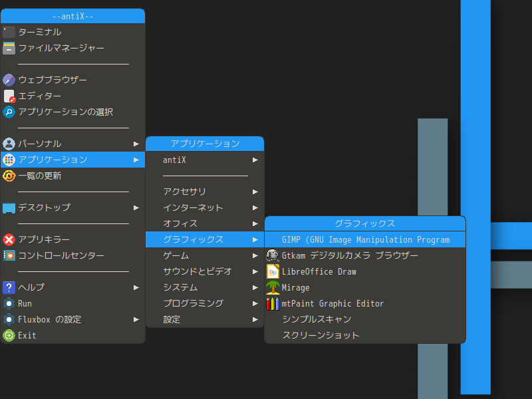
Task: Select アプリケーションの選択 menu entry
Action: [x=72, y=112]
